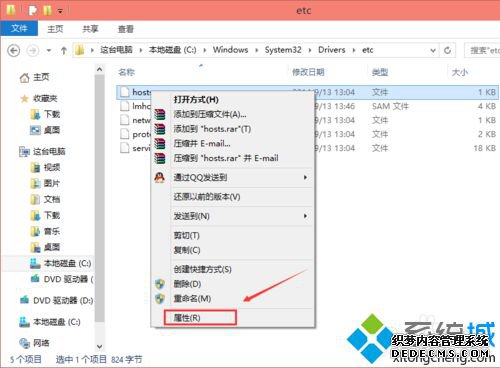Click WinRAR icon beside 压缩并 E-mail...

[x=160, y=144]
